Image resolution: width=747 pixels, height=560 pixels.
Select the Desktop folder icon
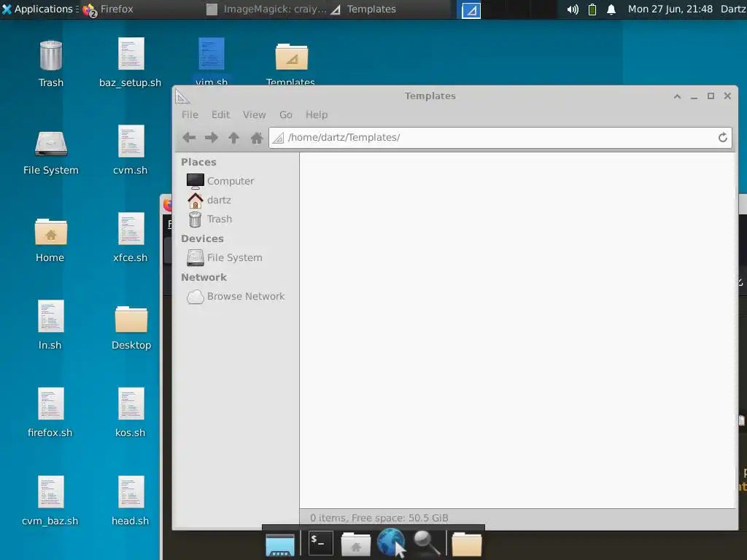pyautogui.click(x=131, y=327)
